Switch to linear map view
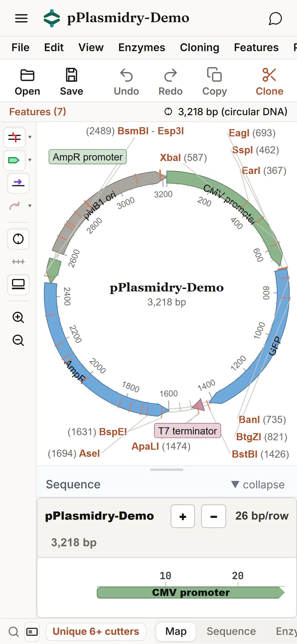The height and width of the screenshot is (644, 297). (18, 262)
